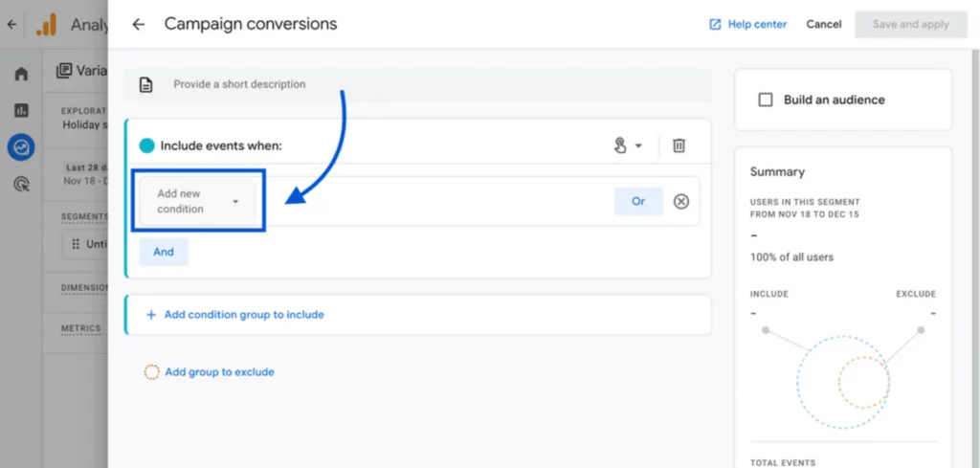Click the back arrow beside Campaign conversions
The width and height of the screenshot is (980, 468).
(139, 24)
